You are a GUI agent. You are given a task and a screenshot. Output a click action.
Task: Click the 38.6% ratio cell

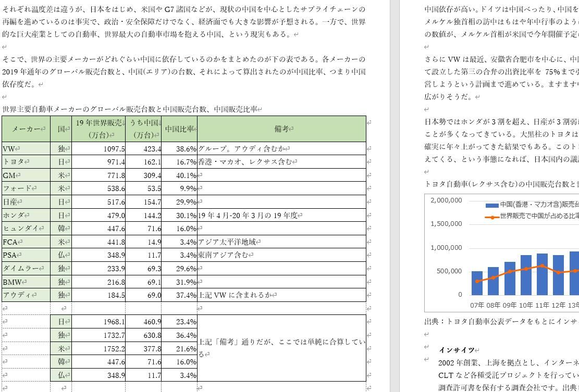179,148
